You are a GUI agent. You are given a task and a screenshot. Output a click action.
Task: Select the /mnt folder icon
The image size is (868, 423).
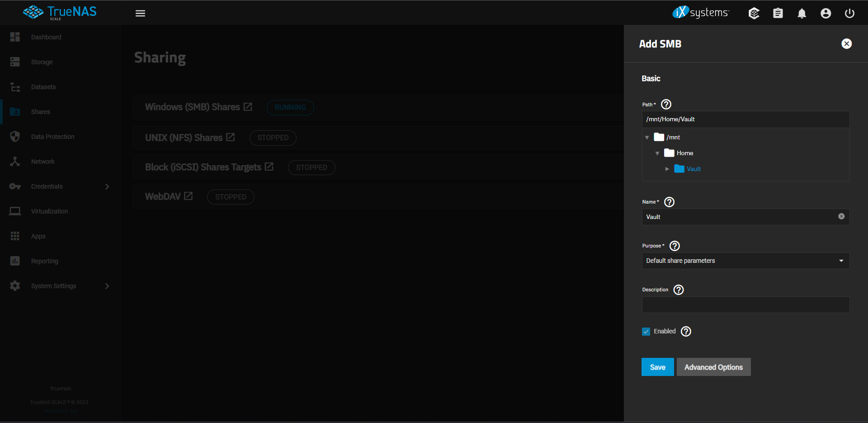pyautogui.click(x=659, y=137)
